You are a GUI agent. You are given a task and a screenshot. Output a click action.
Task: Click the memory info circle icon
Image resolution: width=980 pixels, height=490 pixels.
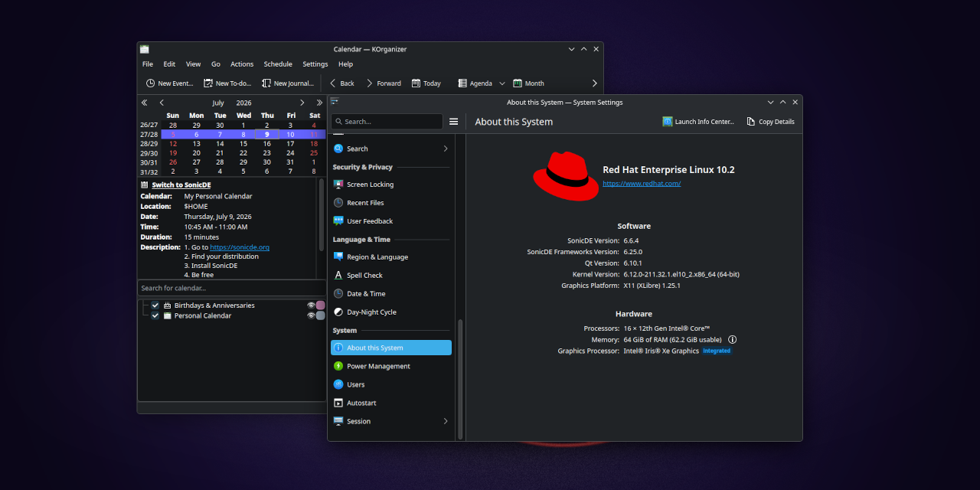tap(732, 339)
